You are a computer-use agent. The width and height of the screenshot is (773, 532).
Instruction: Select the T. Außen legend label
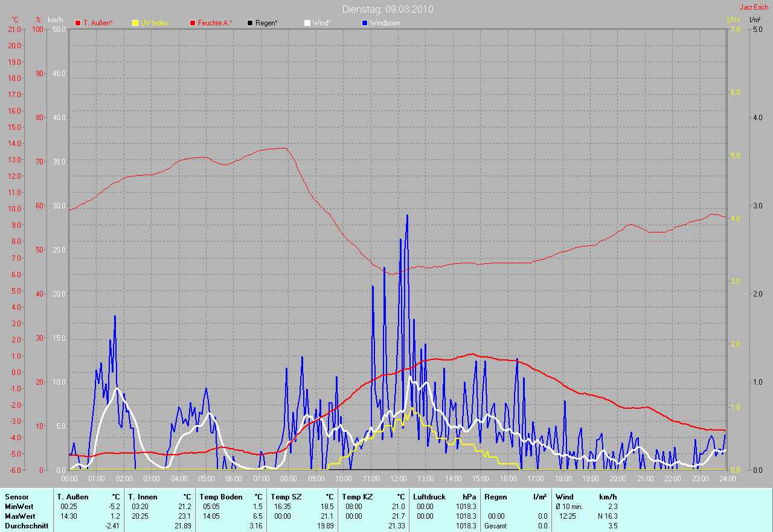[x=98, y=23]
